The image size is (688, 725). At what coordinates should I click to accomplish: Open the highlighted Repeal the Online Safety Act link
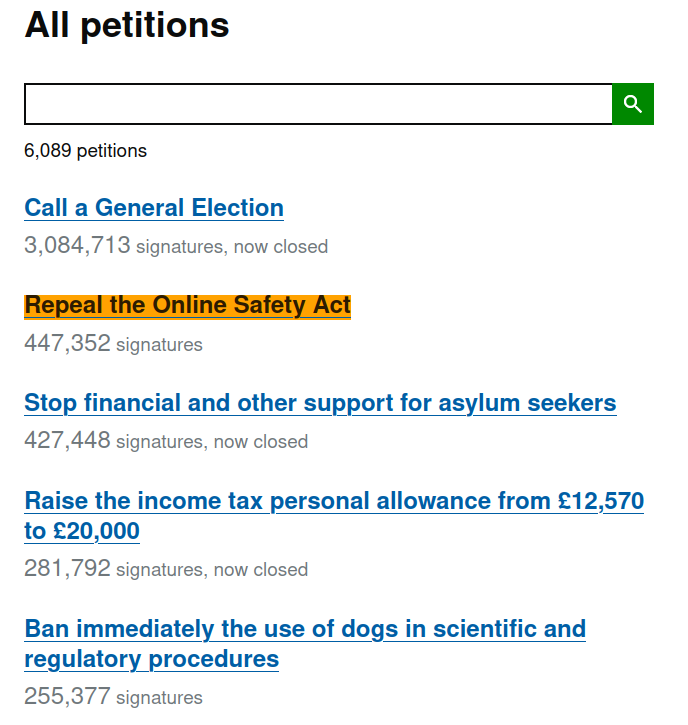pyautogui.click(x=188, y=306)
